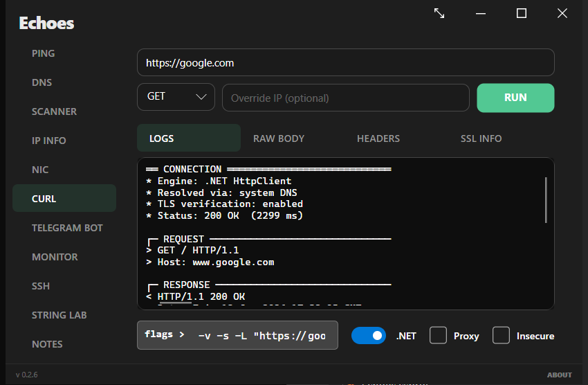Open the ABOUT link
Image resolution: width=588 pixels, height=385 pixels.
[559, 375]
